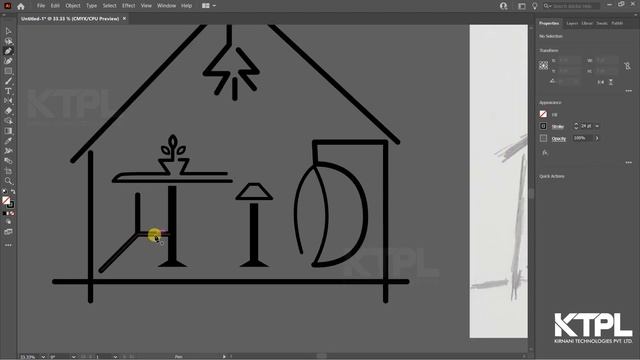Open the stroke weight dropdown
The width and height of the screenshot is (640, 360).
pos(597,126)
